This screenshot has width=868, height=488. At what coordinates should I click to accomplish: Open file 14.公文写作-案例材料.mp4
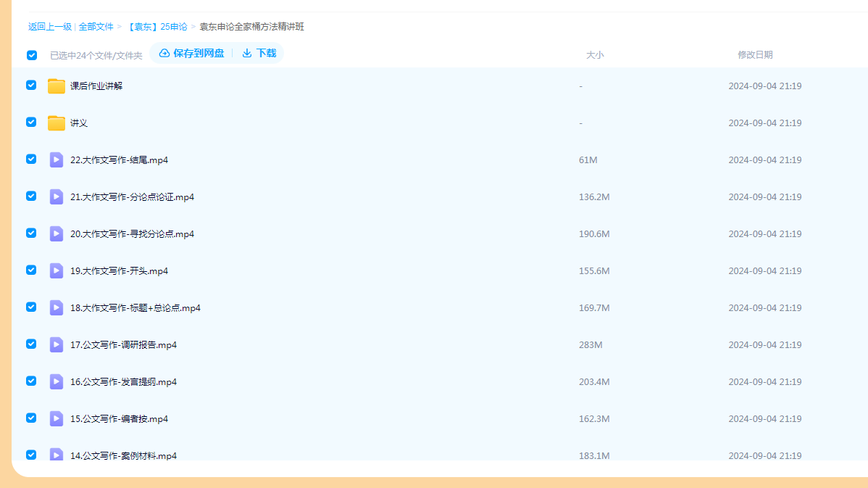click(123, 455)
